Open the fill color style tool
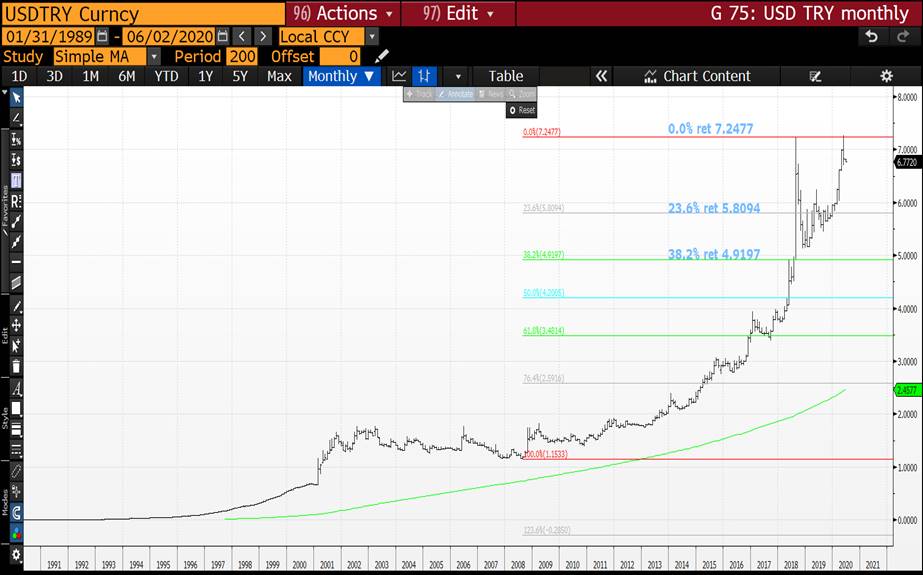 point(16,408)
